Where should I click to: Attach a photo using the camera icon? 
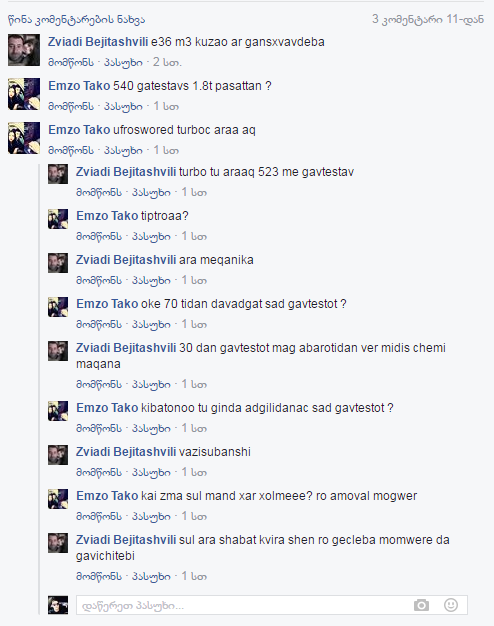click(421, 605)
